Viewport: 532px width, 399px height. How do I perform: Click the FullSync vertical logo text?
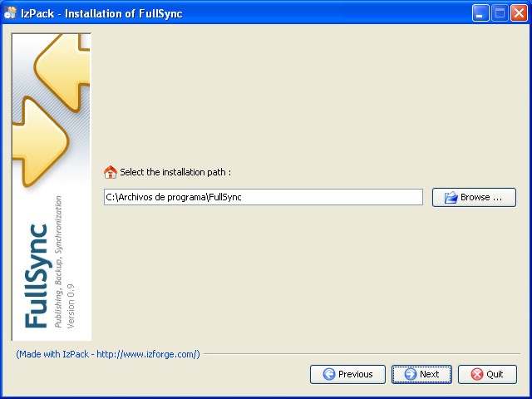pos(36,275)
